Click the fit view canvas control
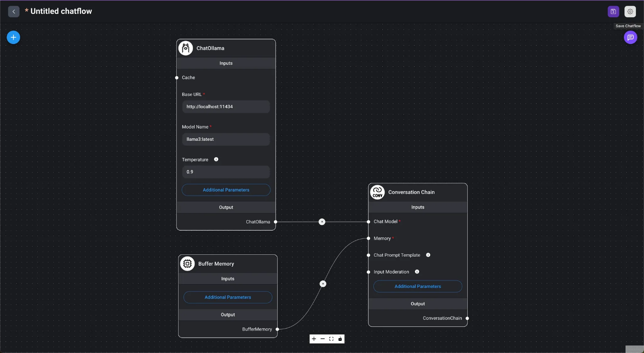The height and width of the screenshot is (353, 644). 331,339
